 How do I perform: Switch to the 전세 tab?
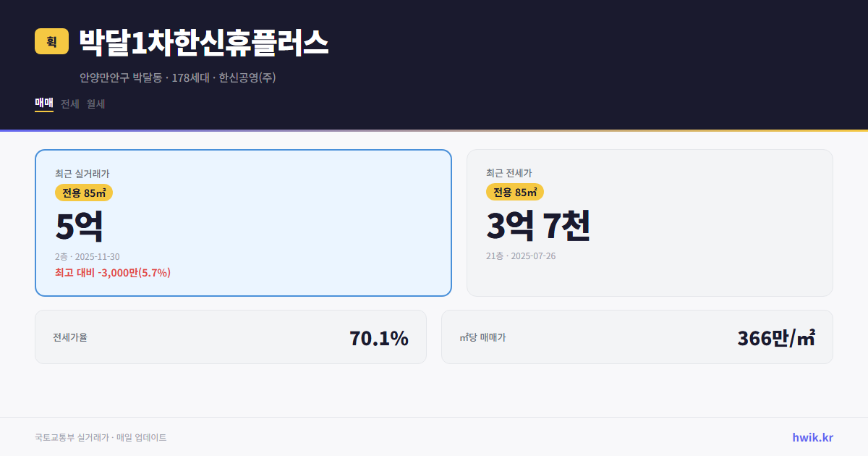click(70, 104)
